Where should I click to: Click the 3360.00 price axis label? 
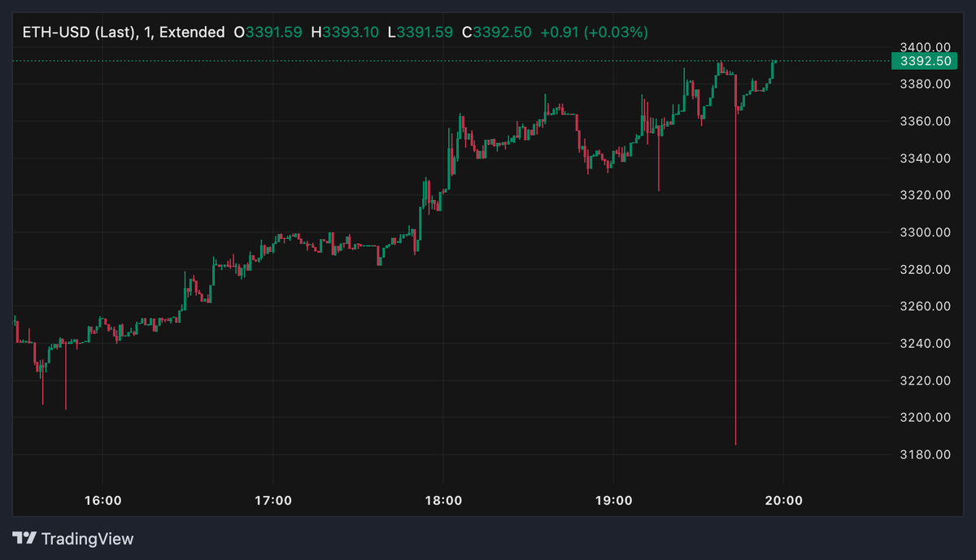coord(926,121)
